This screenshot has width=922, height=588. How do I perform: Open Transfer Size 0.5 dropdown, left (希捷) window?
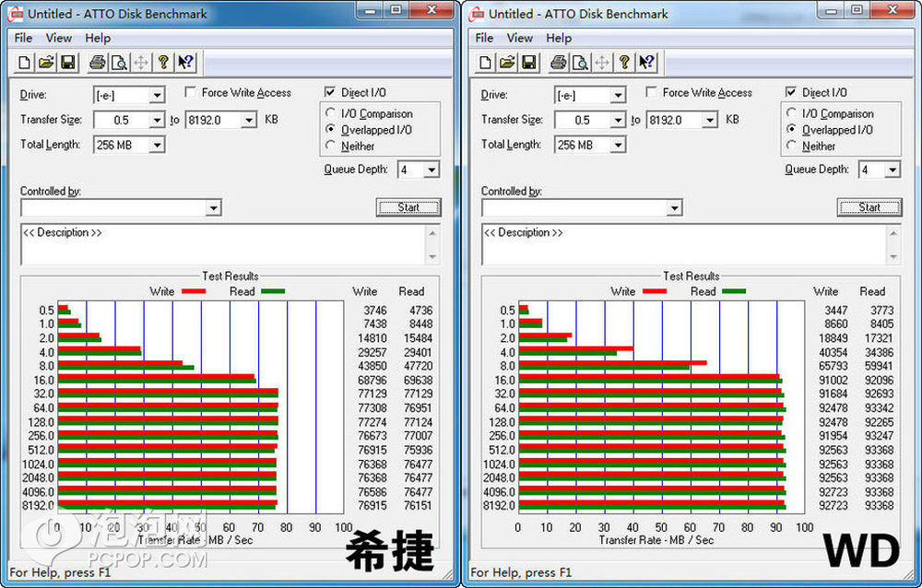pos(157,121)
